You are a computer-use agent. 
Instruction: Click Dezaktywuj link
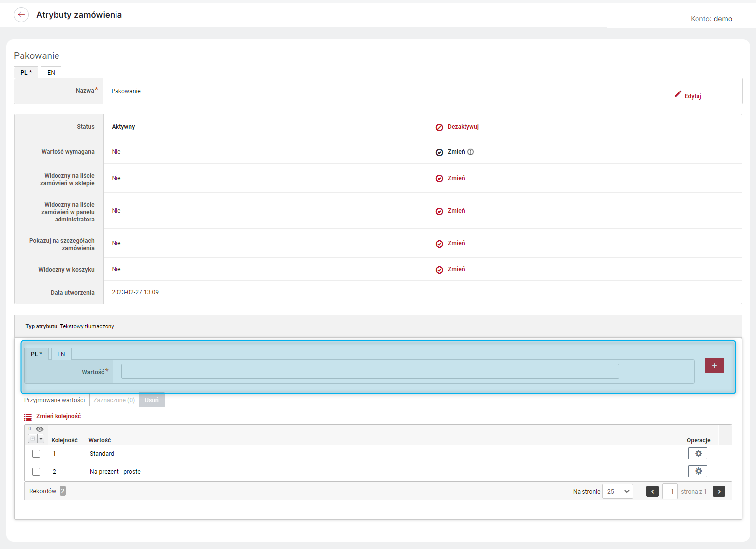pos(463,127)
